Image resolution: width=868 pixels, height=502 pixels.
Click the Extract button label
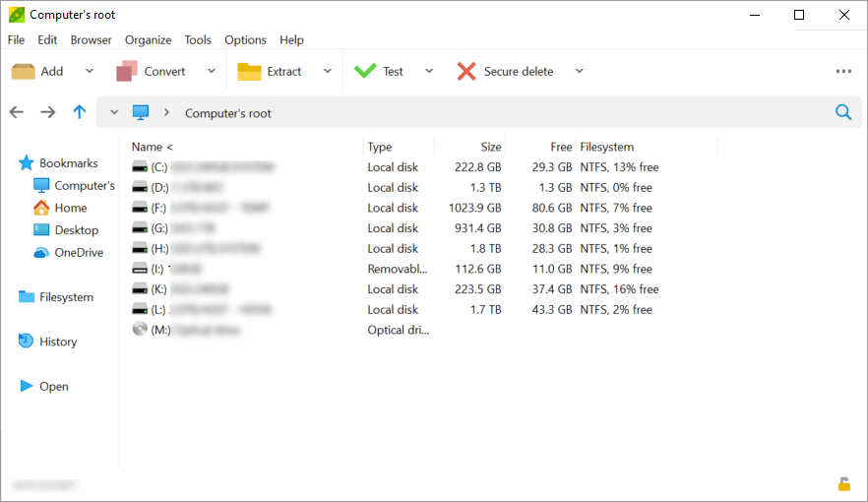[x=284, y=72]
